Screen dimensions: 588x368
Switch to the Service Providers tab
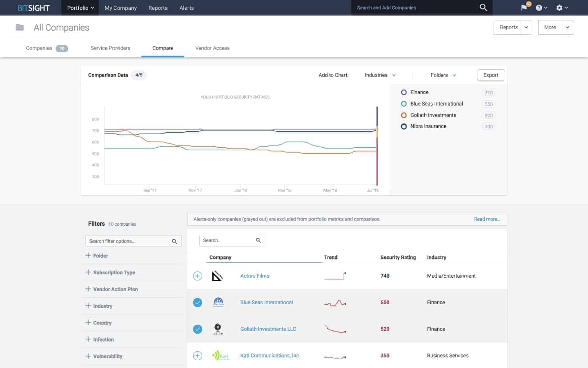[x=110, y=48]
